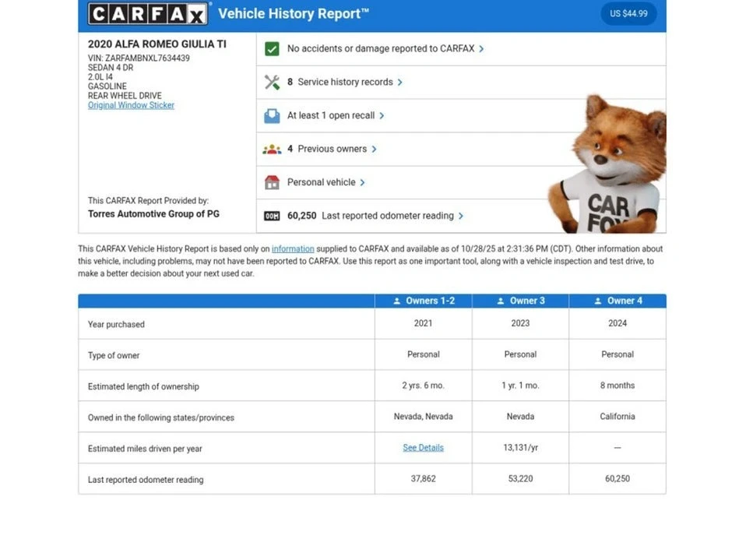Click Last reported odometer reading table label
This screenshot has height=560, width=746.
(x=146, y=480)
